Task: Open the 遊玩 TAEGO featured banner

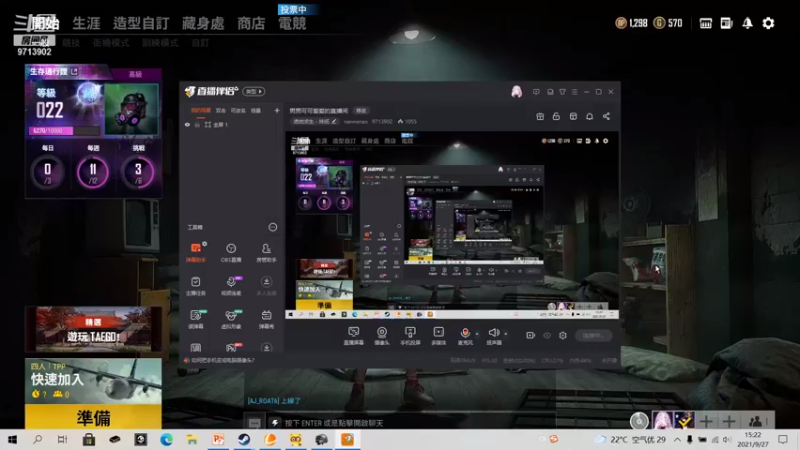Action: (x=93, y=329)
